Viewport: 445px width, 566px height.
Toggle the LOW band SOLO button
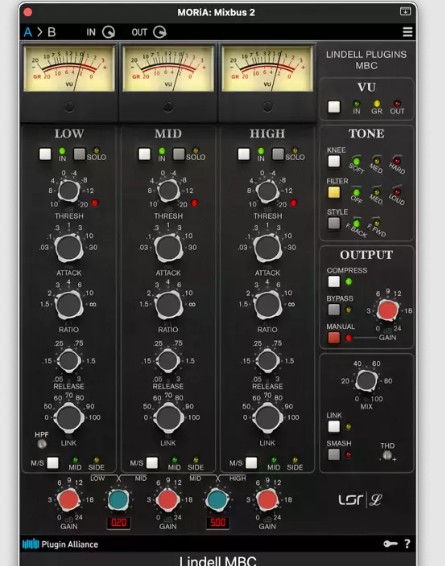[79, 154]
